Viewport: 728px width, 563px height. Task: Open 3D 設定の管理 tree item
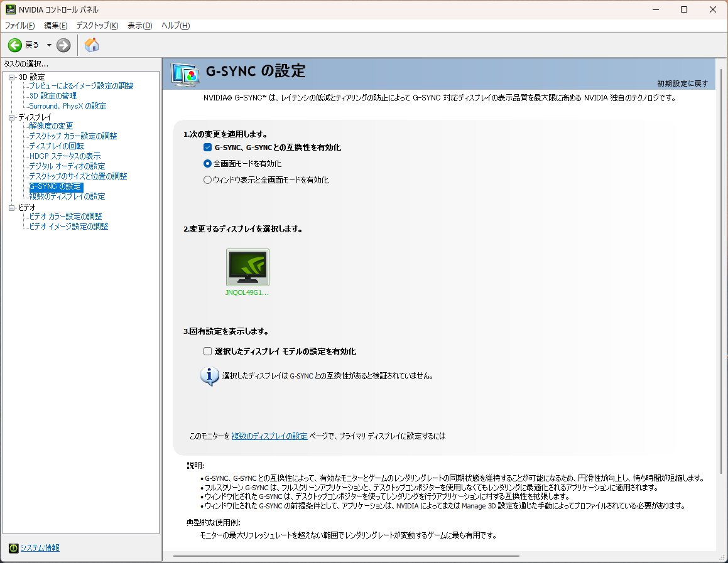(x=53, y=96)
